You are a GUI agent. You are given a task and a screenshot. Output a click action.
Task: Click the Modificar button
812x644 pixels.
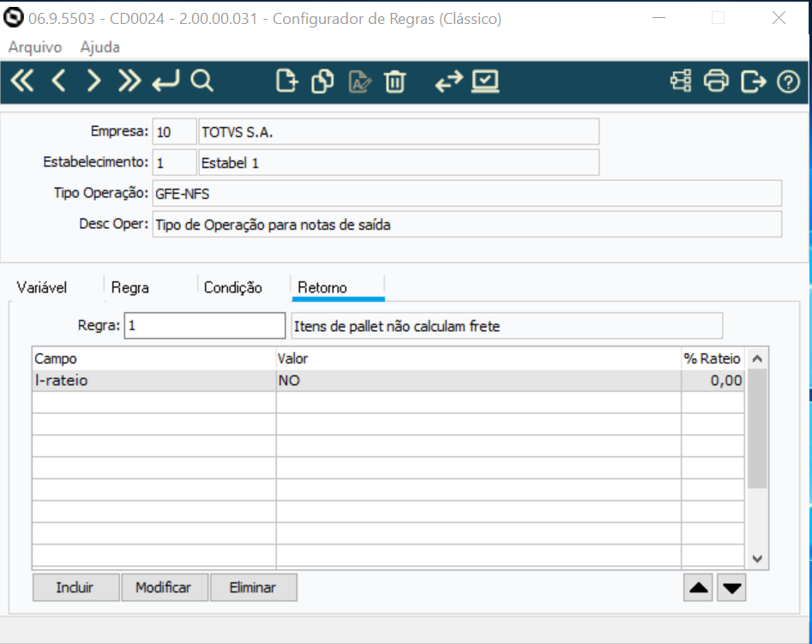click(x=164, y=587)
